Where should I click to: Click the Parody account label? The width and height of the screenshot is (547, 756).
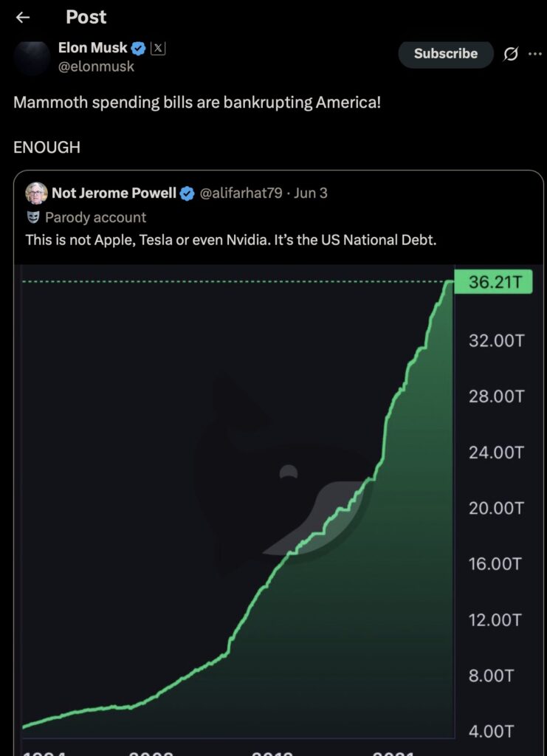coord(95,217)
